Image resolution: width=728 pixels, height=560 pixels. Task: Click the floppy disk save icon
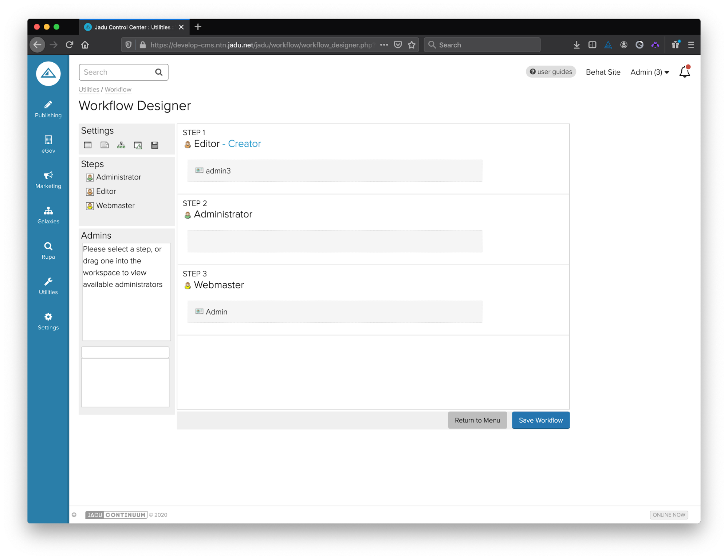tap(155, 145)
